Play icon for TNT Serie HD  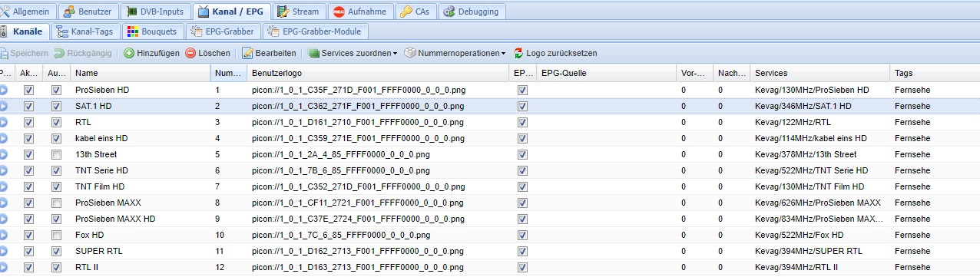tap(3, 170)
